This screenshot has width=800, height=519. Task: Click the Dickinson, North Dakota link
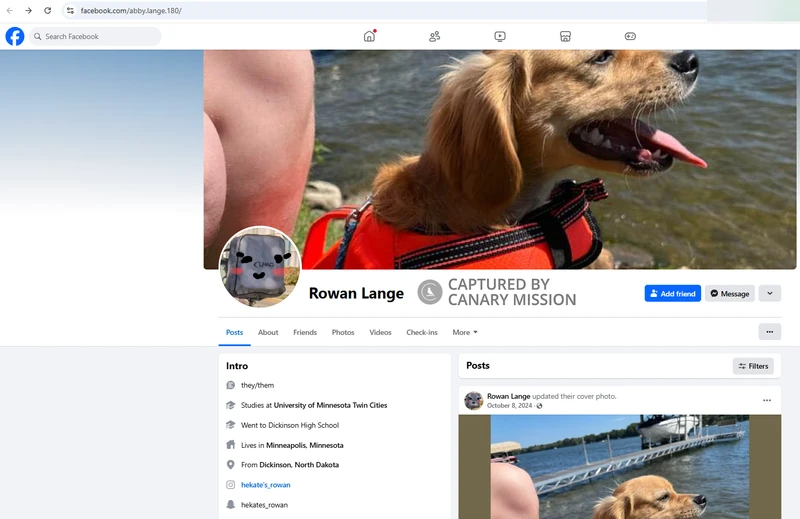pyautogui.click(x=299, y=465)
